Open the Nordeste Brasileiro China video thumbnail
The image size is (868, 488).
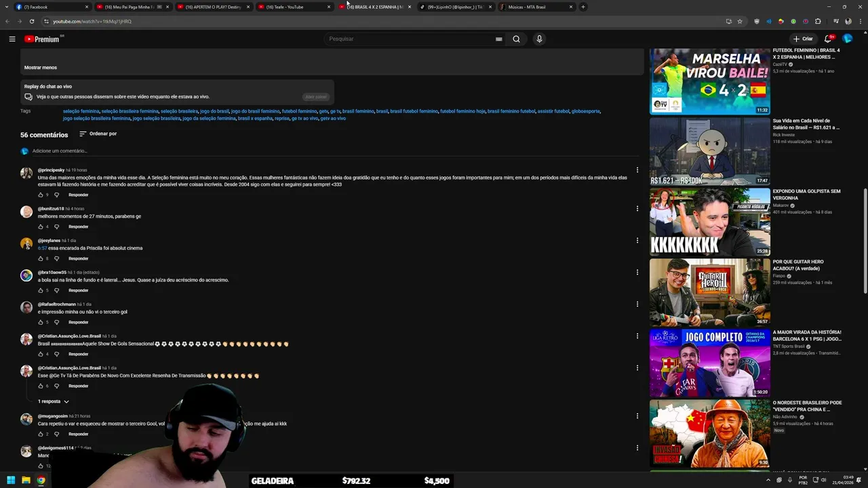click(x=709, y=433)
